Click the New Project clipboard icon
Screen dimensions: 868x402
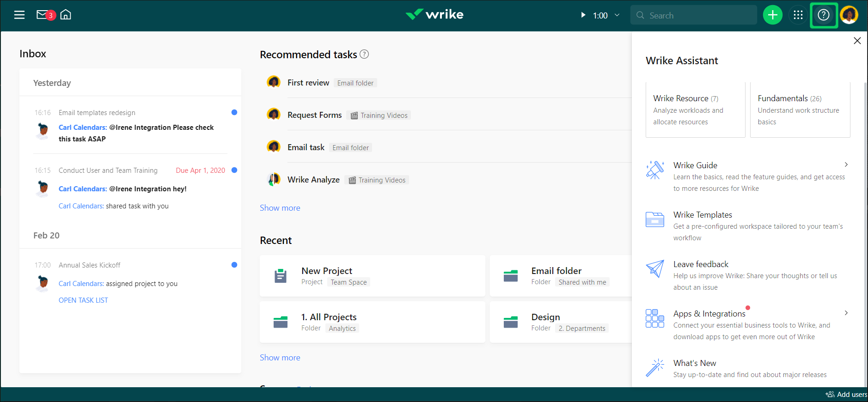coord(281,276)
